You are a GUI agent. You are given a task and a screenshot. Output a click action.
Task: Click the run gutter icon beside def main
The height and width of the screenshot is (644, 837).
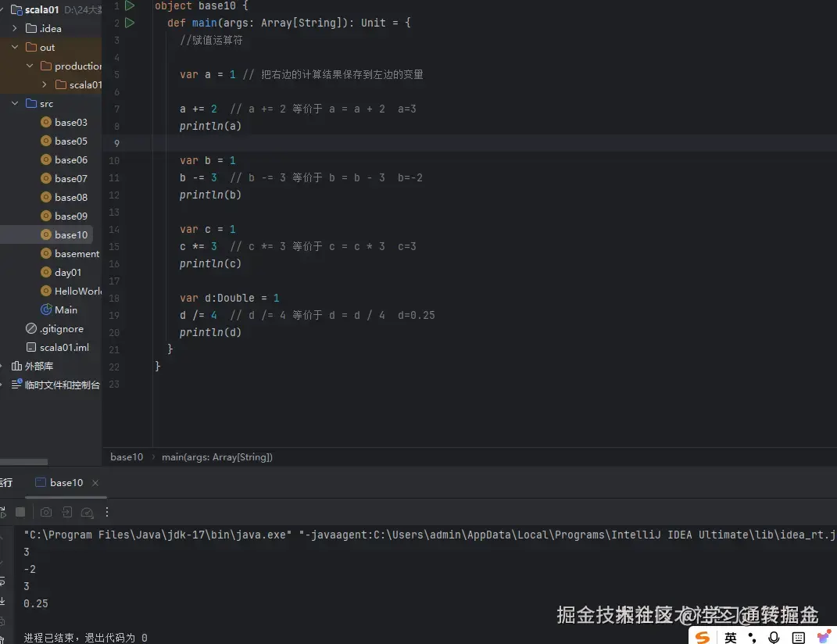130,23
